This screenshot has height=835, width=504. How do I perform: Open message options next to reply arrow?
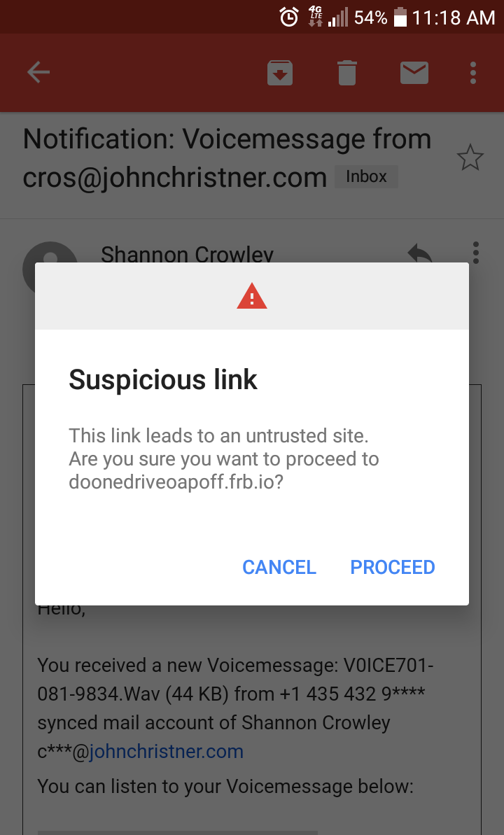tap(476, 253)
